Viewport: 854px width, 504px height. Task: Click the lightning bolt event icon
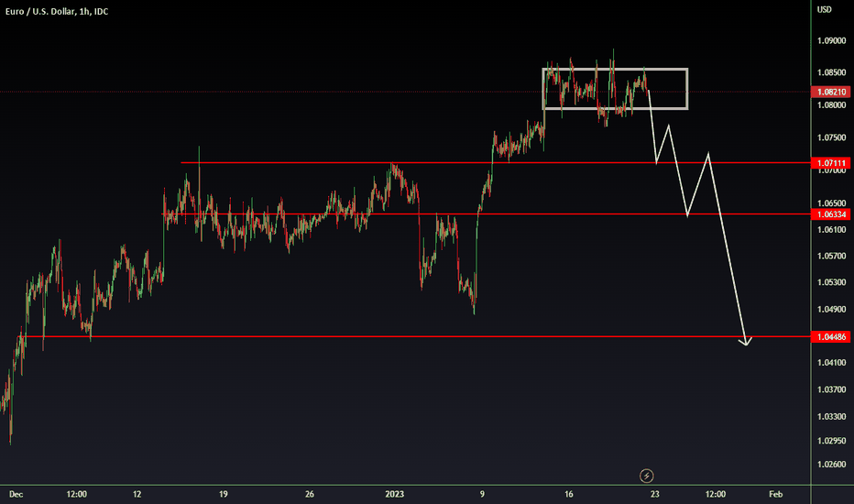(x=647, y=476)
